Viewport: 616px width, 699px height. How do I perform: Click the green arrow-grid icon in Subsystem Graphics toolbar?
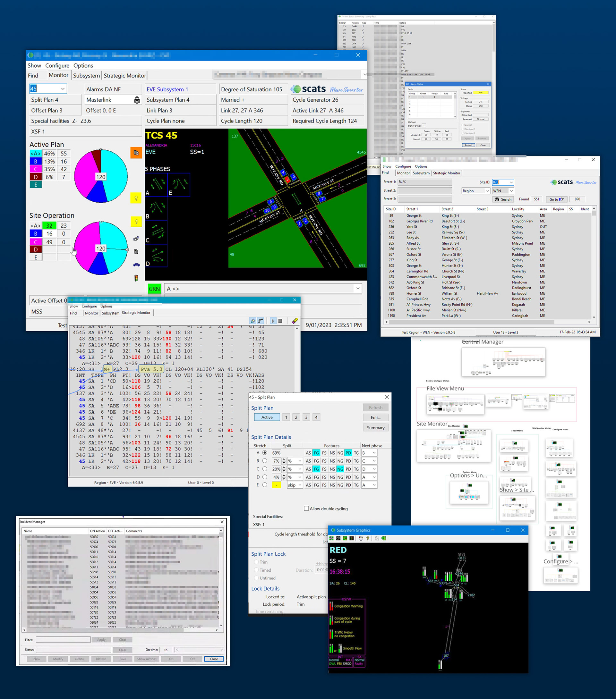pyautogui.click(x=384, y=538)
